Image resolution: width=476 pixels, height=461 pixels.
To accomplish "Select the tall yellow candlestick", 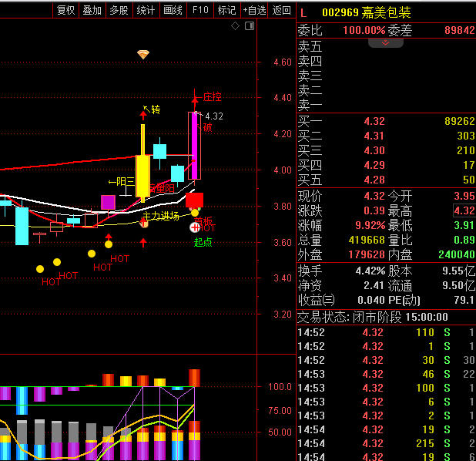I will 142,176.
